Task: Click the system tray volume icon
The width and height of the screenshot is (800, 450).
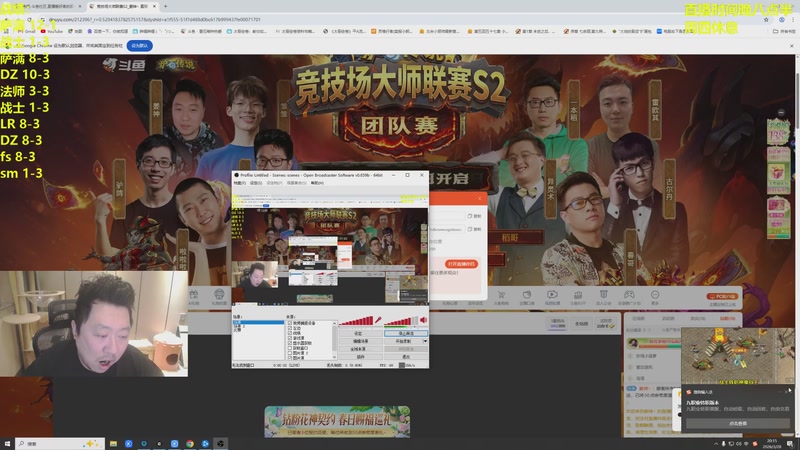Action: tap(739, 444)
